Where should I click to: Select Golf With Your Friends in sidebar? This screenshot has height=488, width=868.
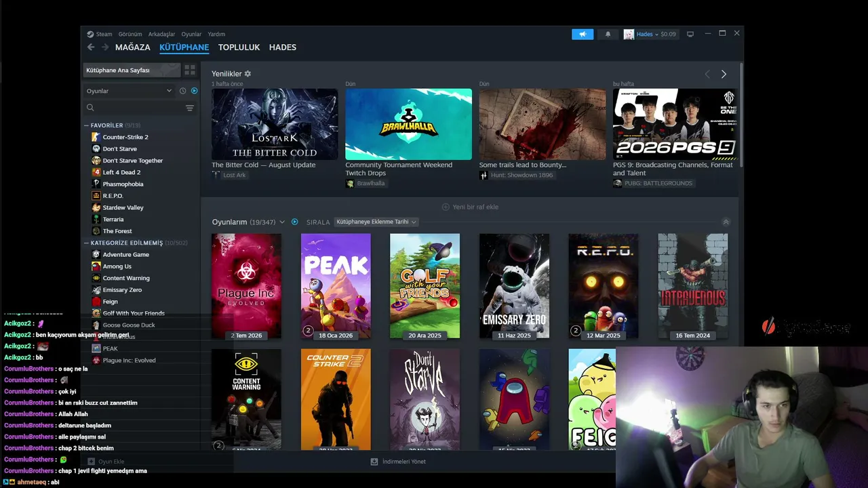tap(134, 313)
